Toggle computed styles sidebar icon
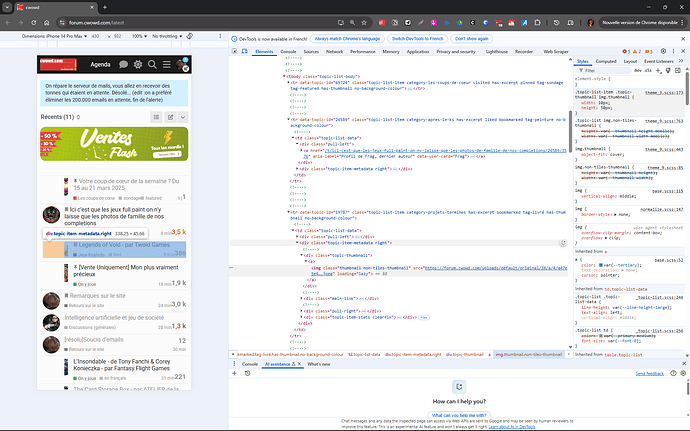The image size is (690, 431). (678, 70)
